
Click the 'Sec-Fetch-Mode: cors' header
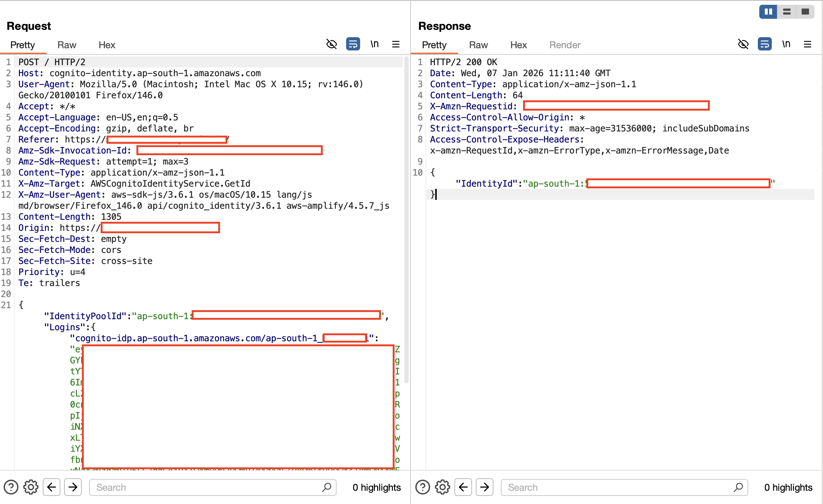[x=70, y=250]
